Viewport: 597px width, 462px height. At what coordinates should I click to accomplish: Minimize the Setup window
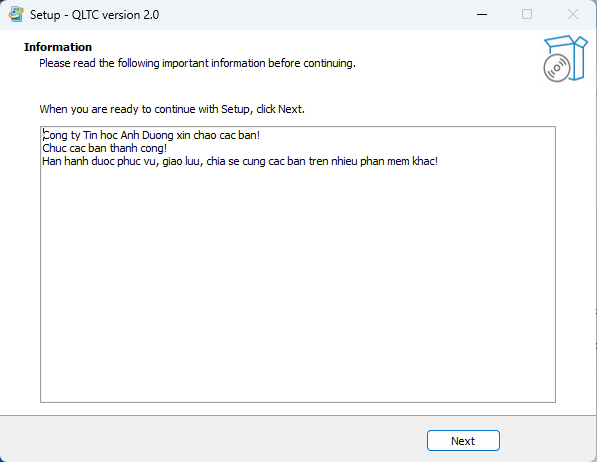(x=482, y=14)
